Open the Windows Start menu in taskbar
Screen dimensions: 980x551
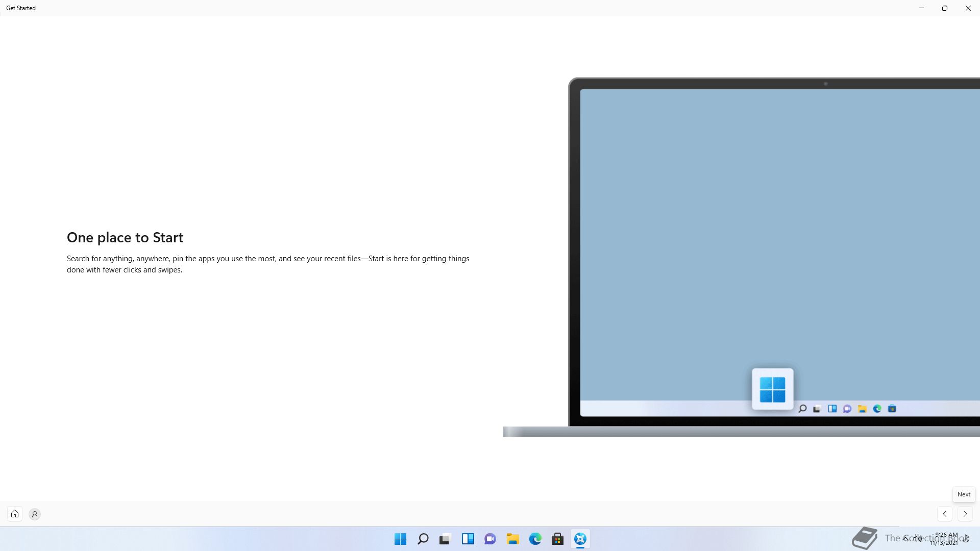pyautogui.click(x=401, y=539)
